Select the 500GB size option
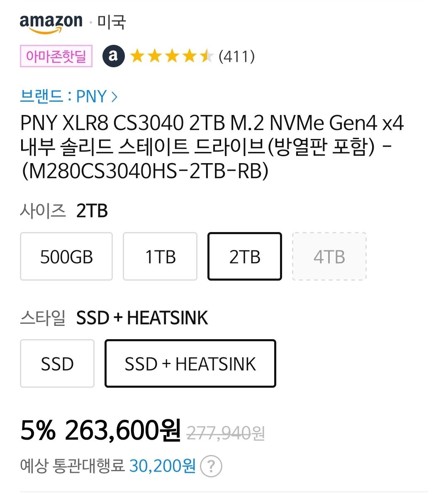Screen dimensions: 448x494 click(66, 257)
